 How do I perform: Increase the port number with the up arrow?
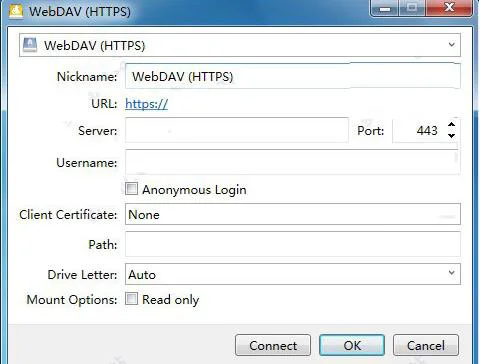point(451,124)
